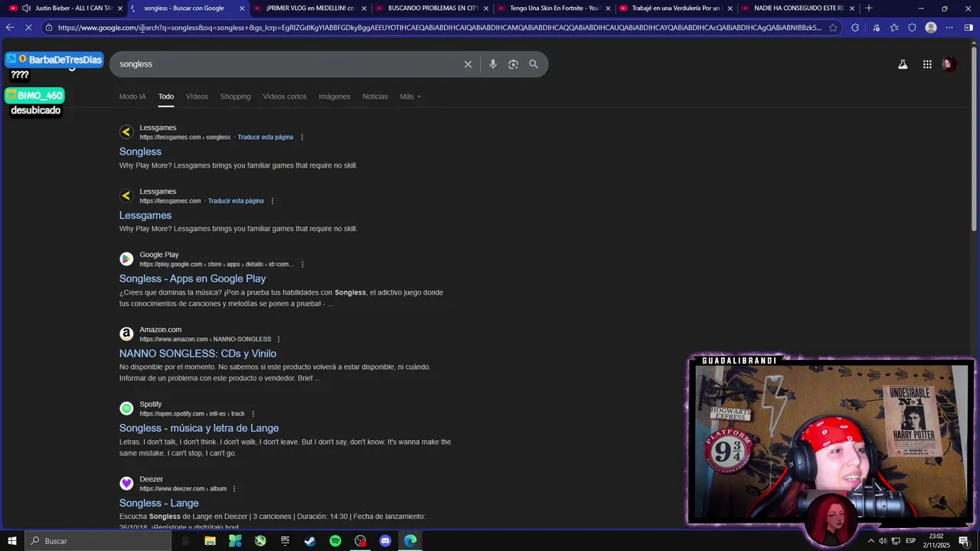Image resolution: width=980 pixels, height=551 pixels.
Task: Open options for Spotify result
Action: 253,414
